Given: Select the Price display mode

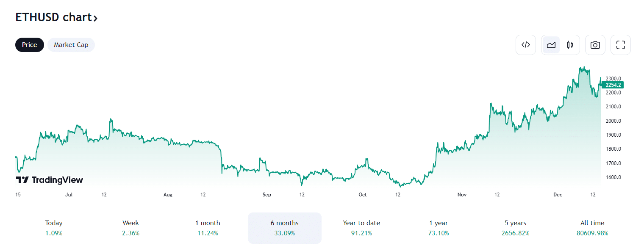Looking at the screenshot, I should click(29, 44).
